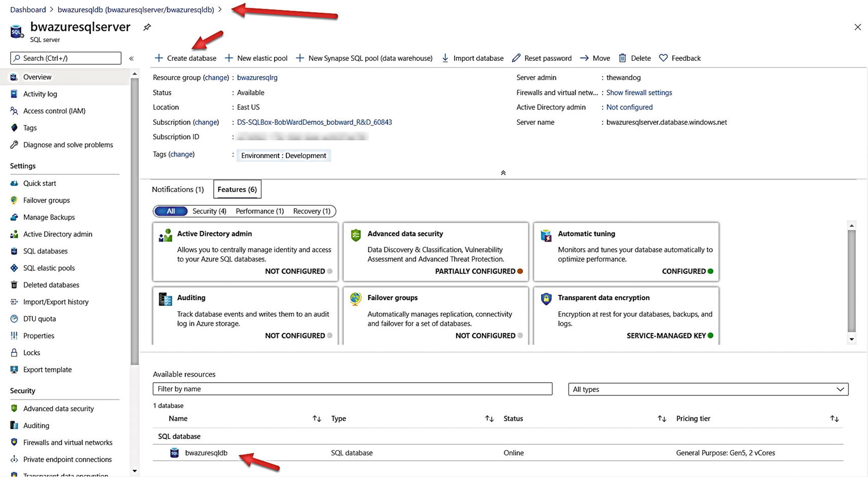Click the Diagnose and solve problems wrench icon
Image resolution: width=868 pixels, height=477 pixels.
14,144
